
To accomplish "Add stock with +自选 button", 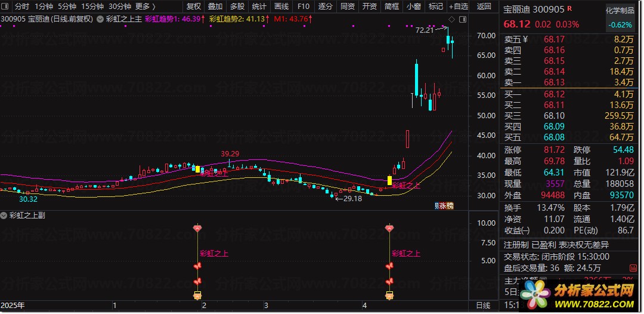I will (459, 7).
